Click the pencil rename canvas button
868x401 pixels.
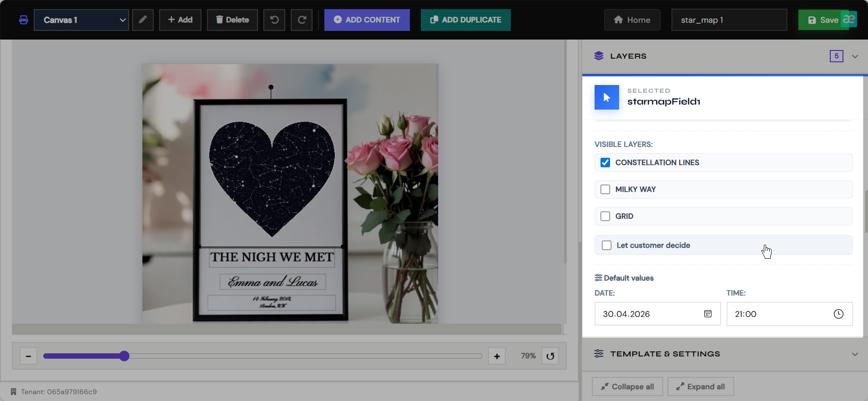tap(143, 20)
